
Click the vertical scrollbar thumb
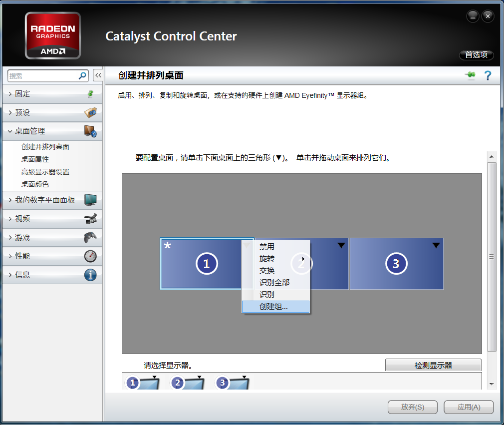(492, 257)
